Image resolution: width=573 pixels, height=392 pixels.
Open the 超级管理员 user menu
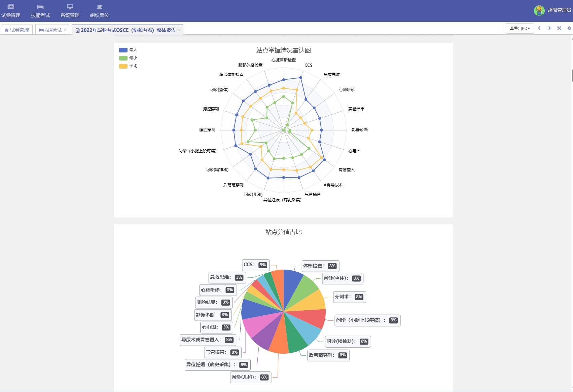(x=559, y=10)
